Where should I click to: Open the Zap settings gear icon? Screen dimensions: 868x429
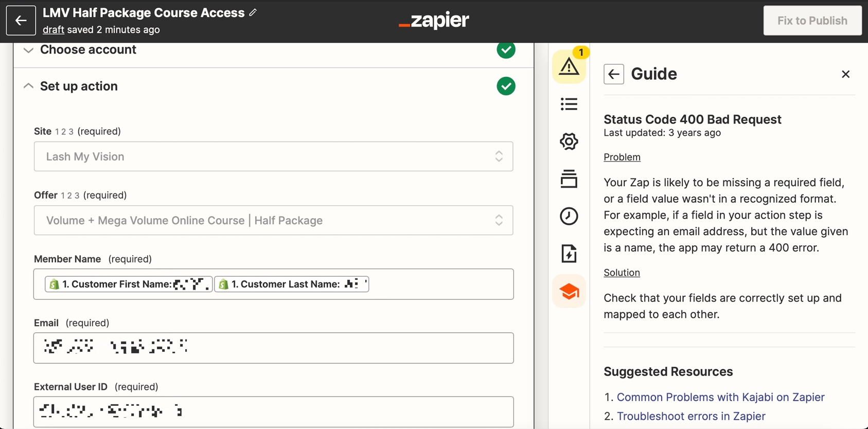click(569, 141)
